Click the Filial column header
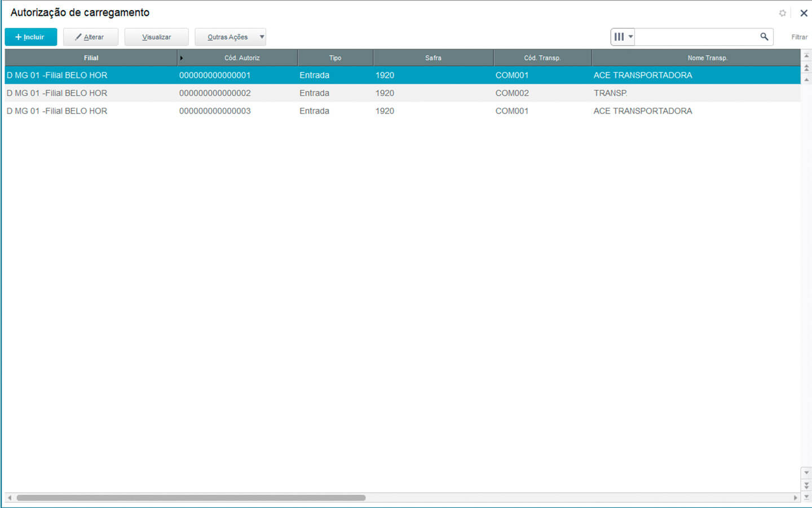 91,58
